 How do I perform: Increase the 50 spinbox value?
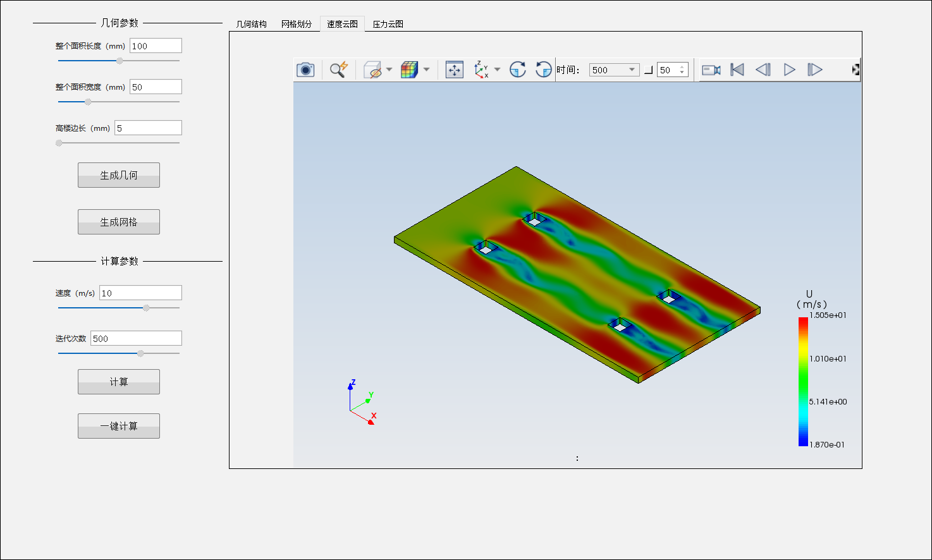pos(682,66)
